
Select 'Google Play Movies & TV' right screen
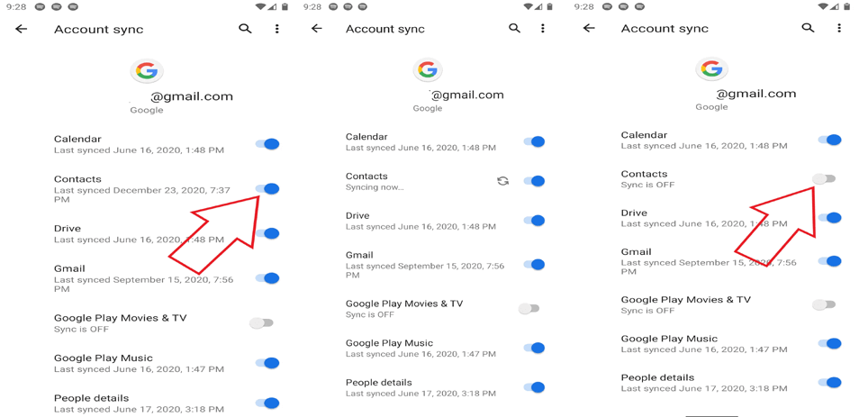pos(685,300)
